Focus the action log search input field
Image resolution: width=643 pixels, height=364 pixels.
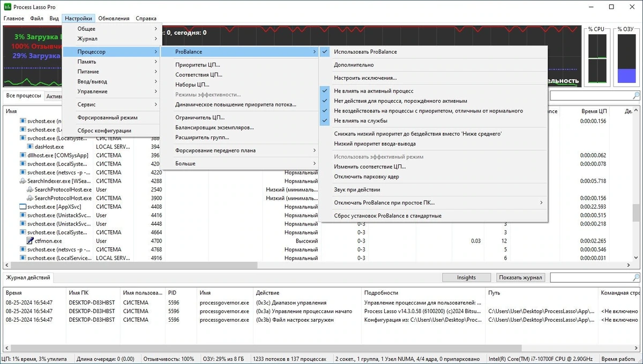[x=590, y=277]
